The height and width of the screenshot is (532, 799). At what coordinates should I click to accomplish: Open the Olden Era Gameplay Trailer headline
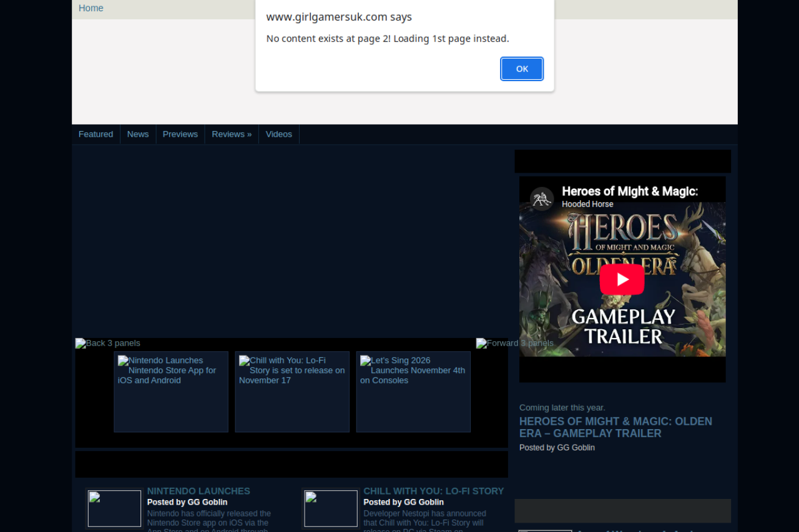pos(615,427)
